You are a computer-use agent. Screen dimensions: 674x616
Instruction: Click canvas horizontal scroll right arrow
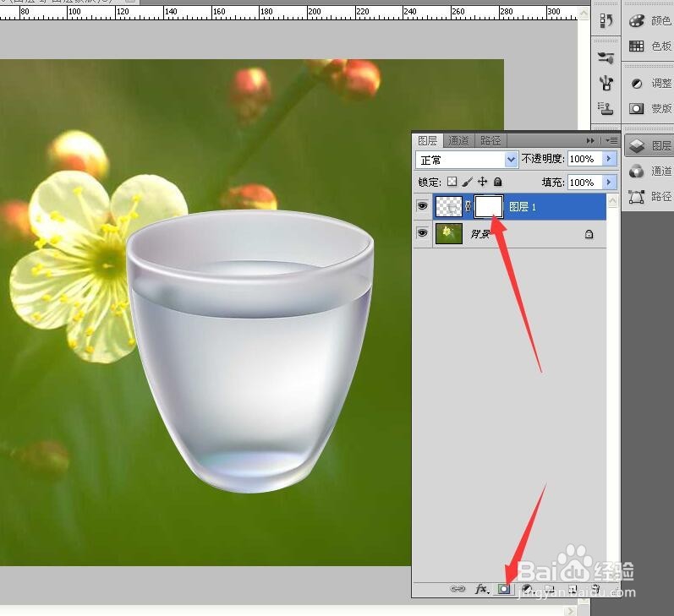[571, 611]
